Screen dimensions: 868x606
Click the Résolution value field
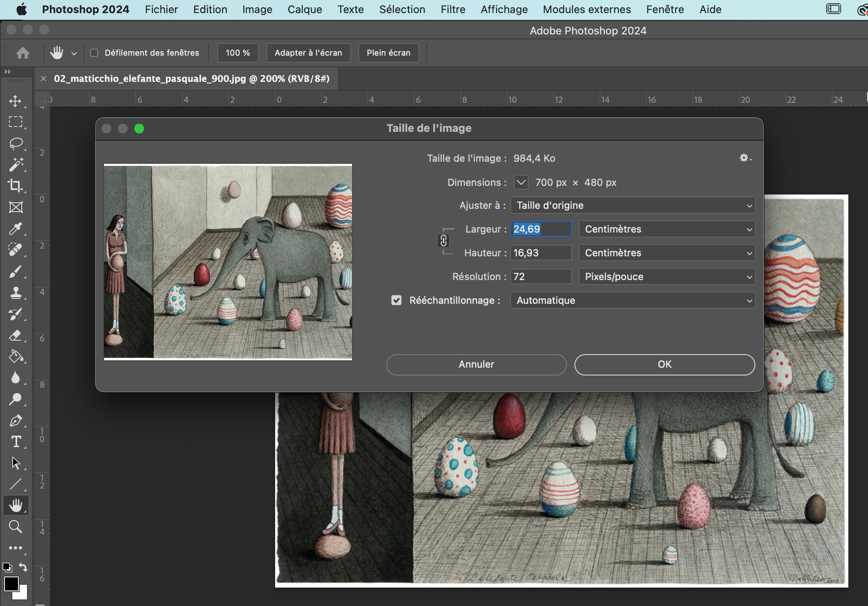541,276
